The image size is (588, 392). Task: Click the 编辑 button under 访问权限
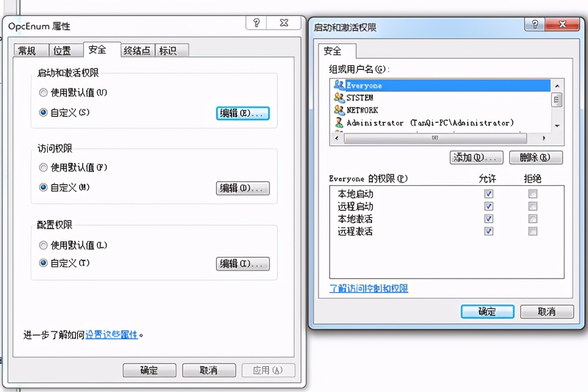point(242,188)
